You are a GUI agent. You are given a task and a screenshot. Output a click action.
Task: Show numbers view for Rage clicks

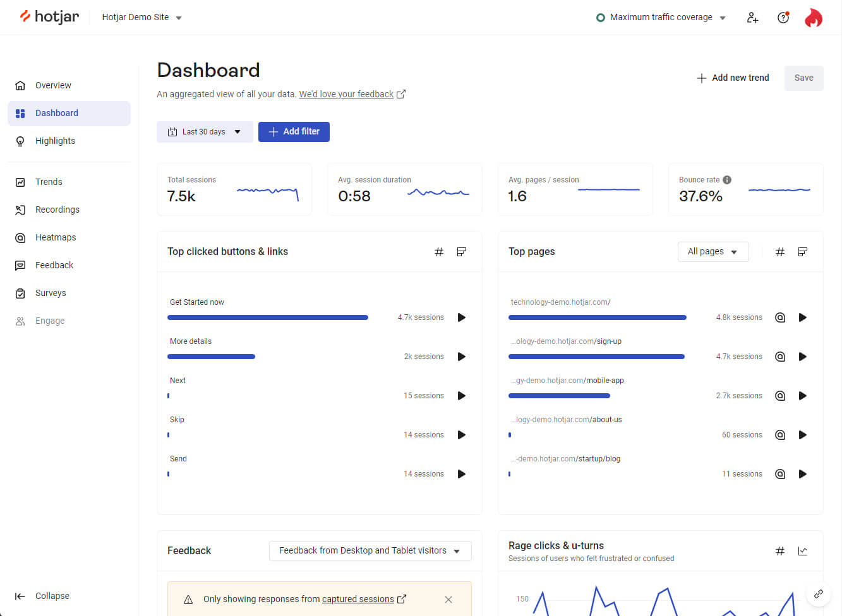780,551
